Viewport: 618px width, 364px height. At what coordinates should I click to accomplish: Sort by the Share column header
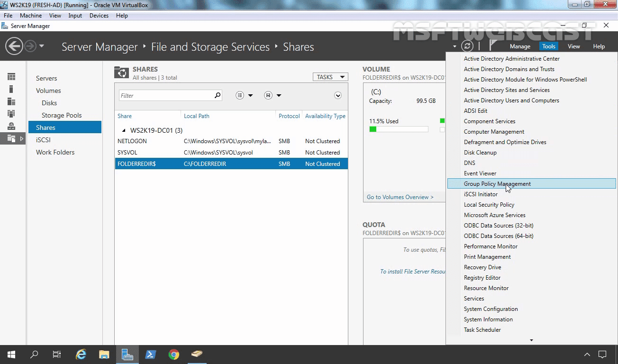125,116
